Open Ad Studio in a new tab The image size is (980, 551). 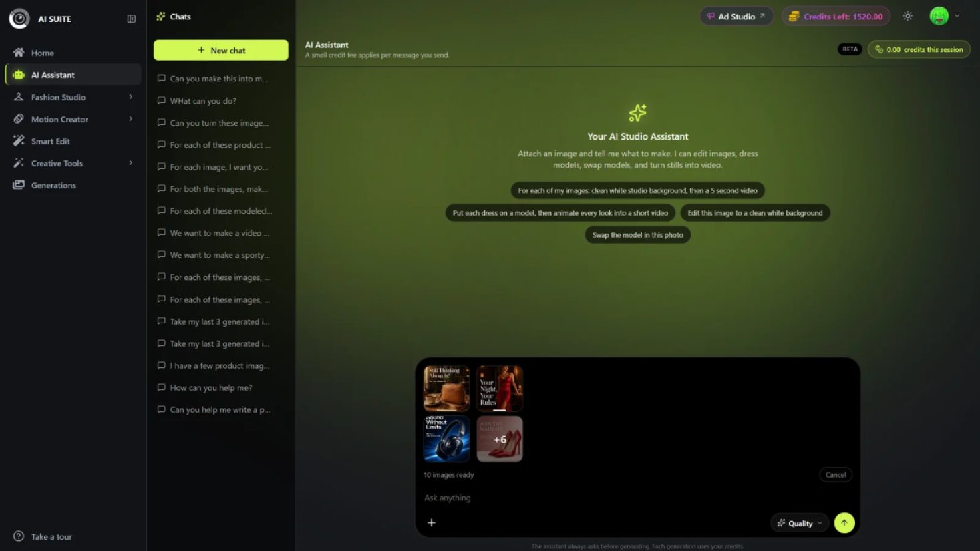click(736, 16)
